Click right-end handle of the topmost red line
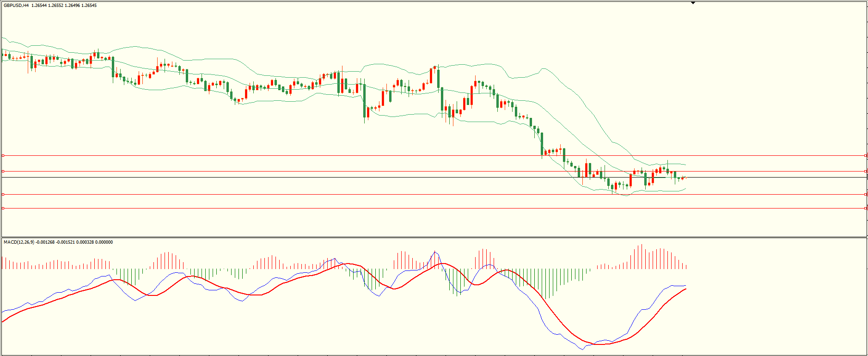The width and height of the screenshot is (868, 356). click(865, 156)
